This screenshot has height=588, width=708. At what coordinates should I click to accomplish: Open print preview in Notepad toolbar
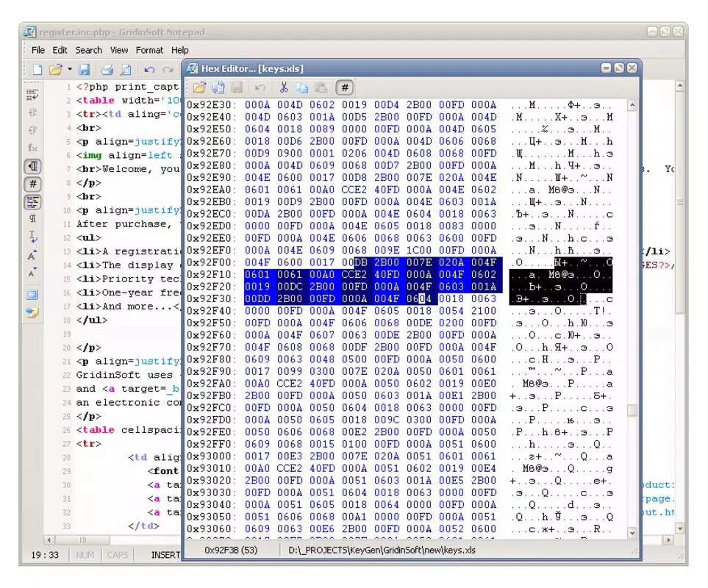coord(126,70)
